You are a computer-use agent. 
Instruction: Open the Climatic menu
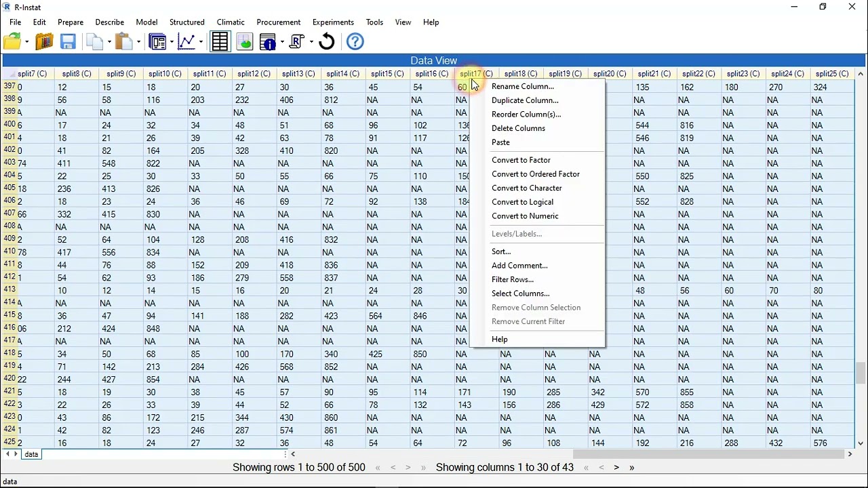[x=231, y=22]
